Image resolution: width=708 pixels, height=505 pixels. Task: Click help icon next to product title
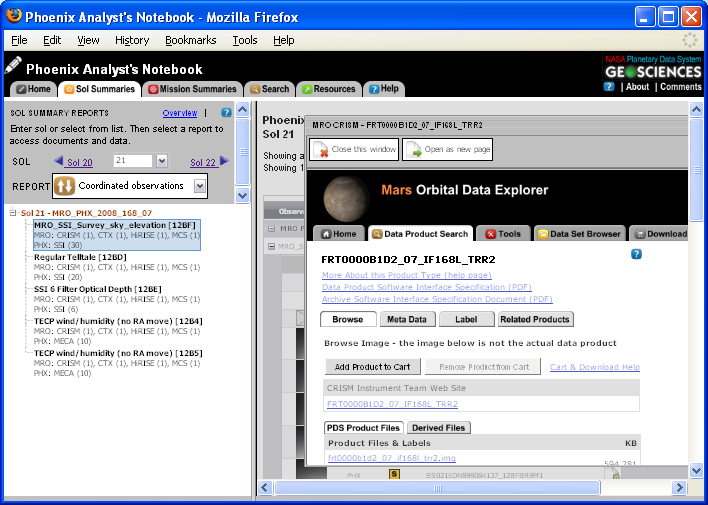click(x=636, y=254)
